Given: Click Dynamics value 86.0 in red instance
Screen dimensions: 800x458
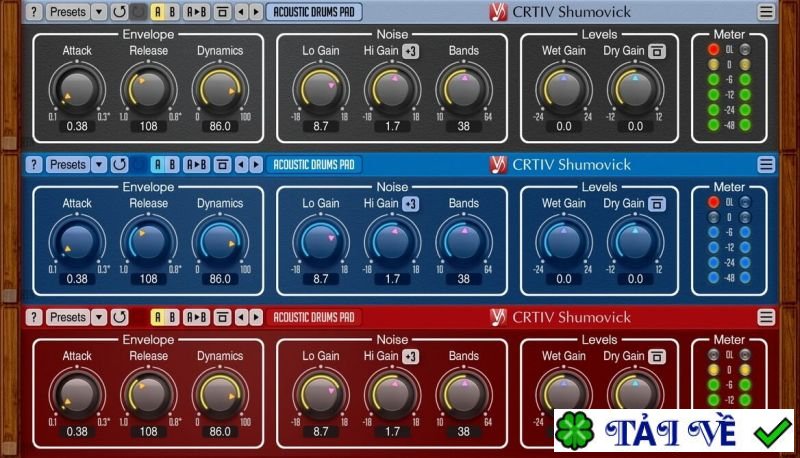Looking at the screenshot, I should (220, 431).
